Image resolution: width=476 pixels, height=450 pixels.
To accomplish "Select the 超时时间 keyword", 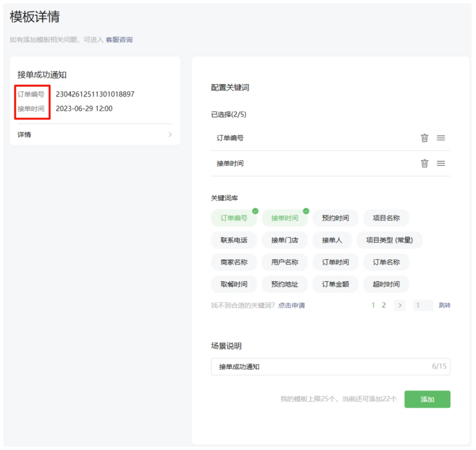I will click(x=386, y=284).
